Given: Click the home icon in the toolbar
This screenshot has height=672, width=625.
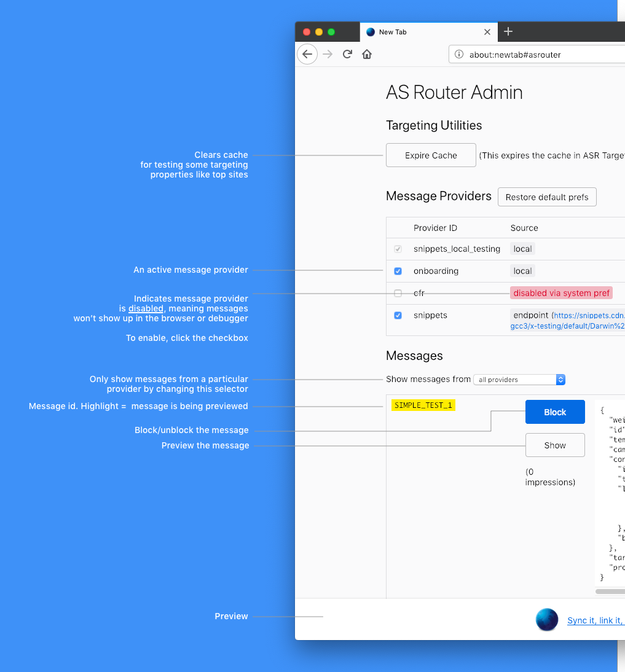Looking at the screenshot, I should [367, 54].
